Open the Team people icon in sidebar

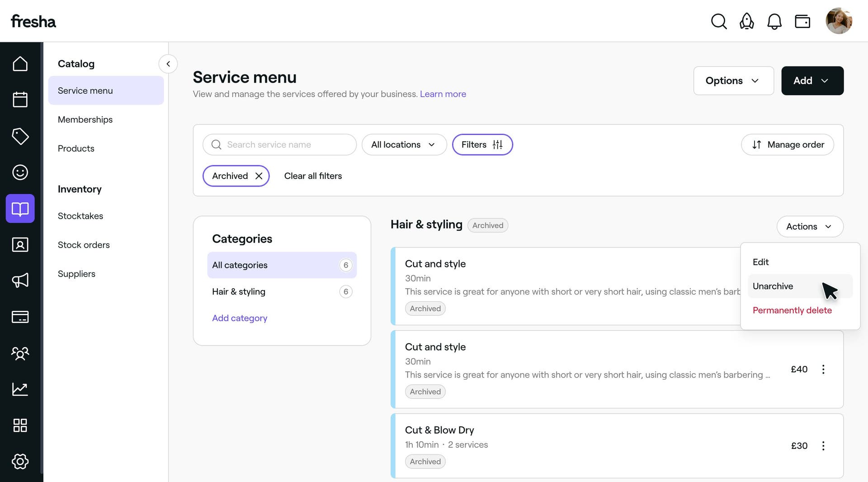pos(20,353)
